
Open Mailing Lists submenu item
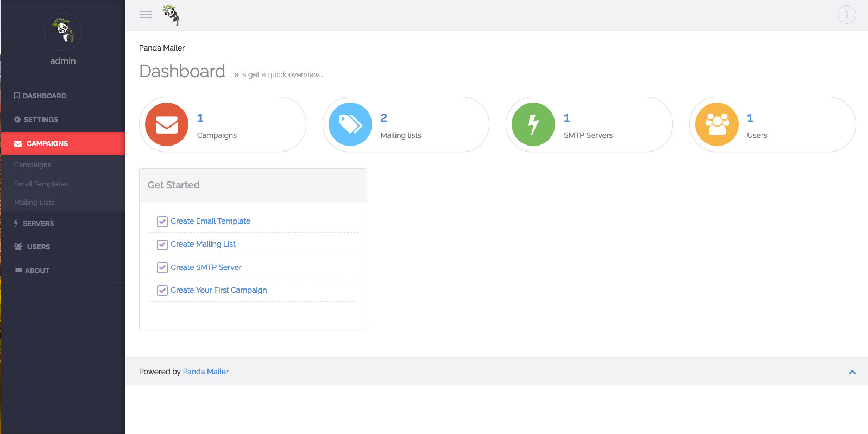[34, 202]
